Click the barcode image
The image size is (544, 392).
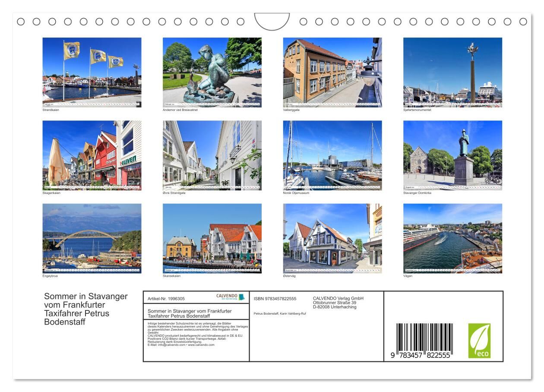point(423,341)
